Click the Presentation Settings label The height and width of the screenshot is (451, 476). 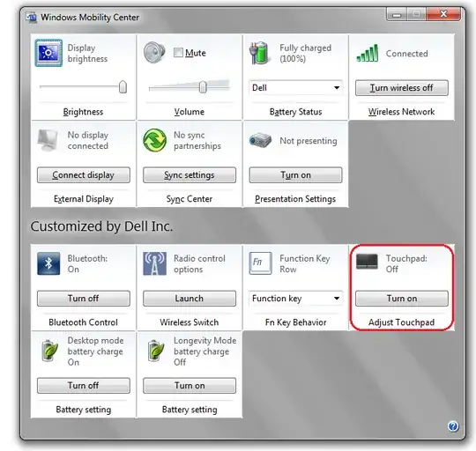coord(295,199)
